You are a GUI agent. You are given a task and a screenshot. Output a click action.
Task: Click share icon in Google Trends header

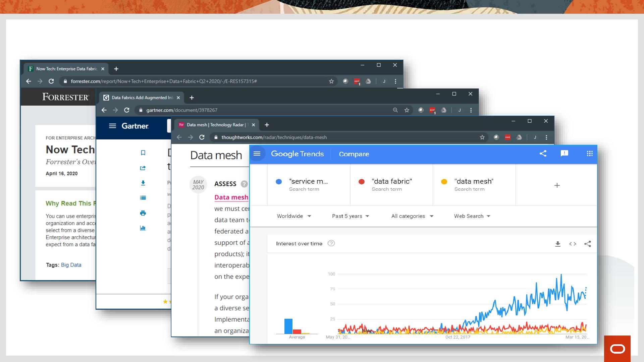[x=543, y=154]
